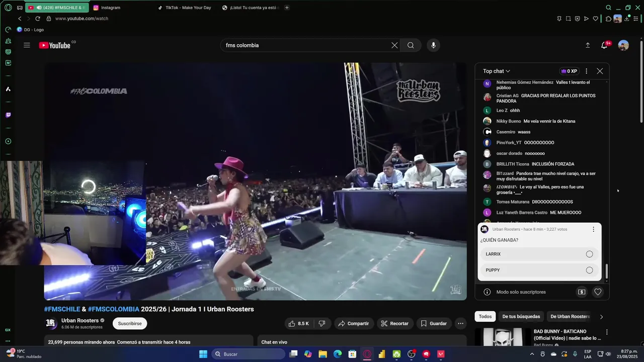644x362 pixels.
Task: Click the page vertical scrollbar
Action: click(641, 80)
